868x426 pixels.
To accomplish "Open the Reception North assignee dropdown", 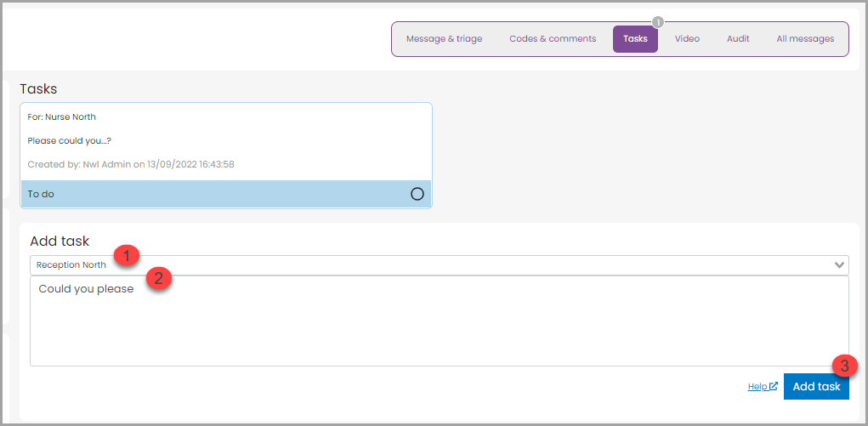I will click(425, 265).
